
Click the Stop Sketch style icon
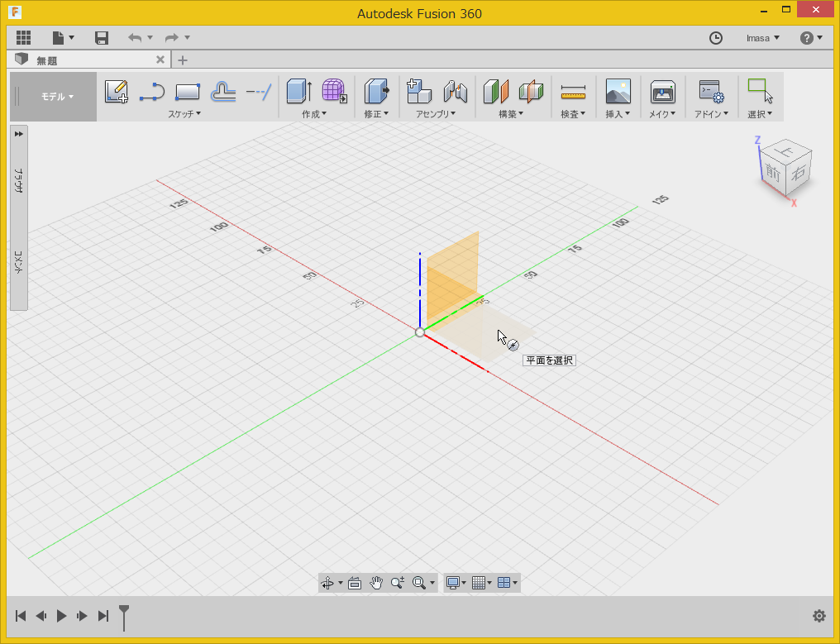click(223, 92)
